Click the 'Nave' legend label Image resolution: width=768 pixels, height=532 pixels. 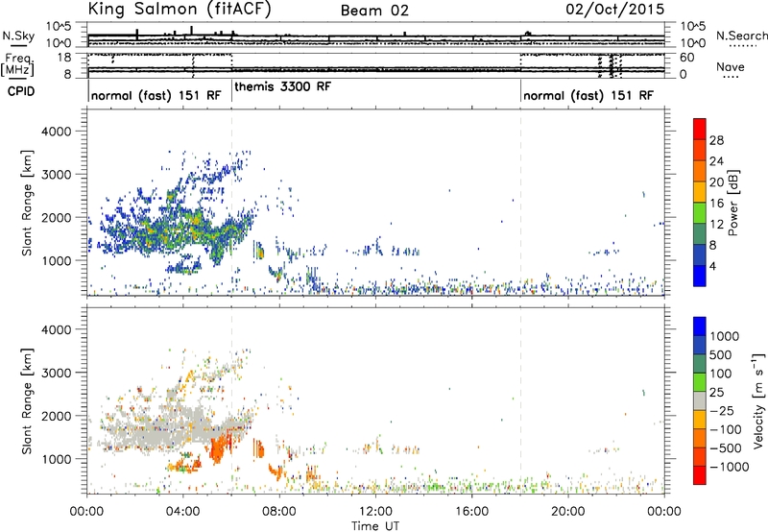(731, 67)
